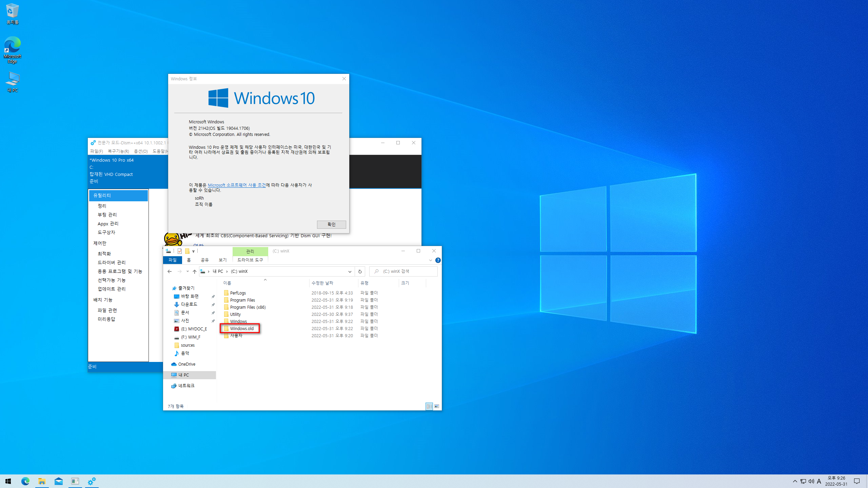Switch to Dism++ gear taskbar icon
The height and width of the screenshot is (488, 868).
pyautogui.click(x=92, y=481)
